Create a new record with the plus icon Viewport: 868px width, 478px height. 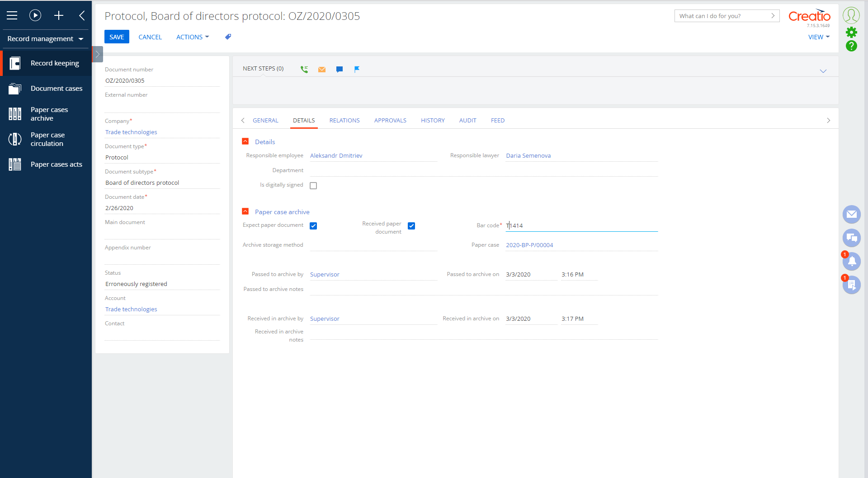click(59, 15)
